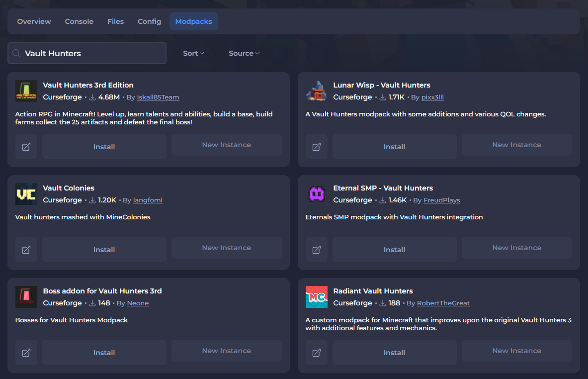Open external link for Boss addon modpack

point(26,353)
